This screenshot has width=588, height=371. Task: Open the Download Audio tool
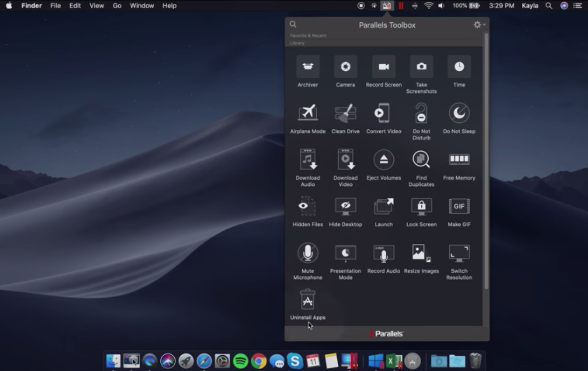pos(308,160)
